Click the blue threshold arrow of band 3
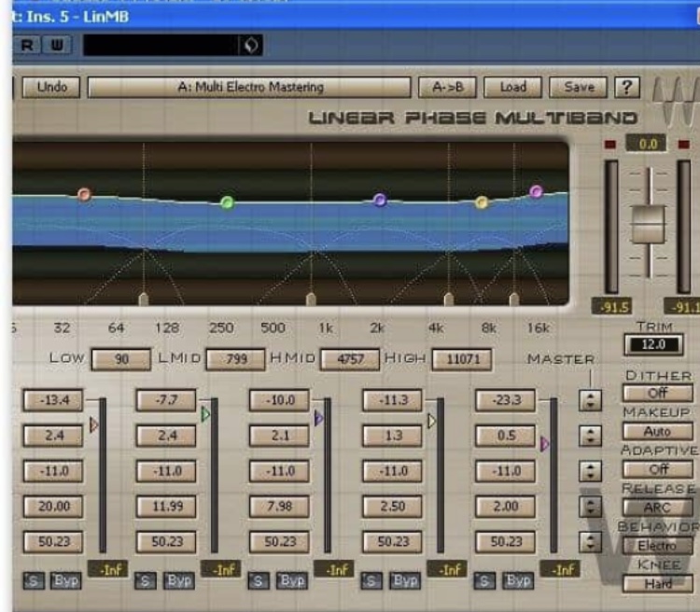Screen dimensions: 700x612 [319, 418]
